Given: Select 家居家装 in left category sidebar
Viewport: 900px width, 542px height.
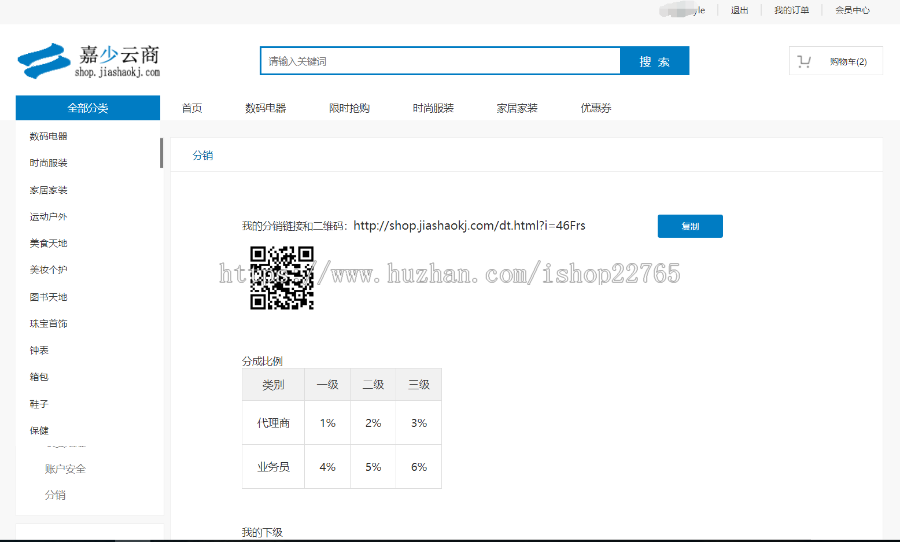Looking at the screenshot, I should [x=48, y=190].
